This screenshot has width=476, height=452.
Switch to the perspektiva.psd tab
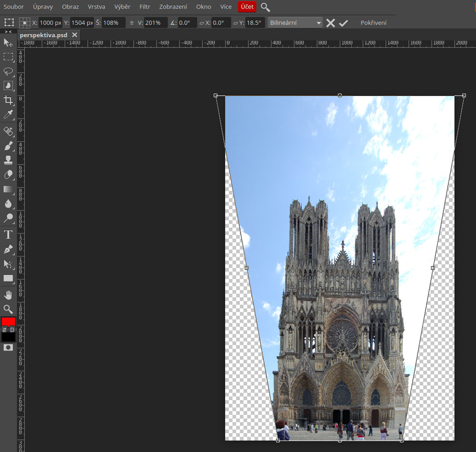[43, 35]
